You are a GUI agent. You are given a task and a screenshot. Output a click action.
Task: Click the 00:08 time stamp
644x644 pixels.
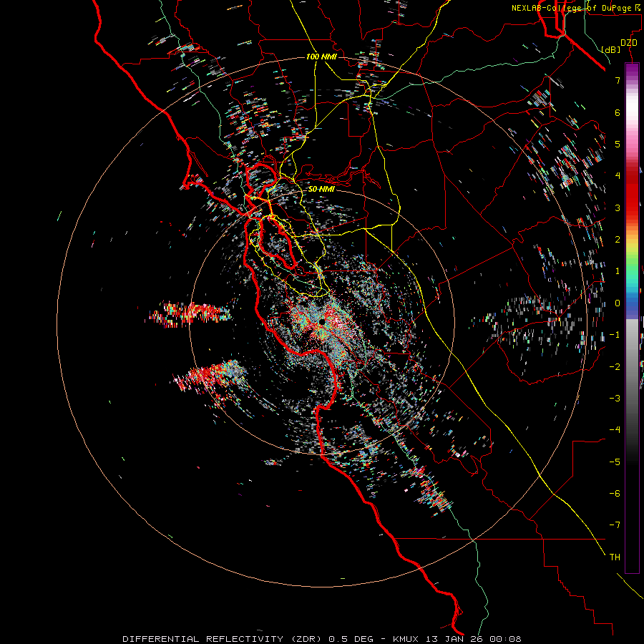(507, 639)
